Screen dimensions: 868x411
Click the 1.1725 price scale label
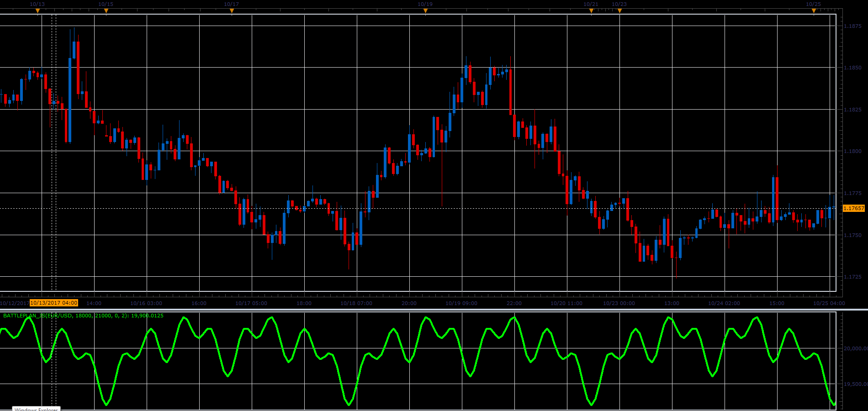(852, 277)
